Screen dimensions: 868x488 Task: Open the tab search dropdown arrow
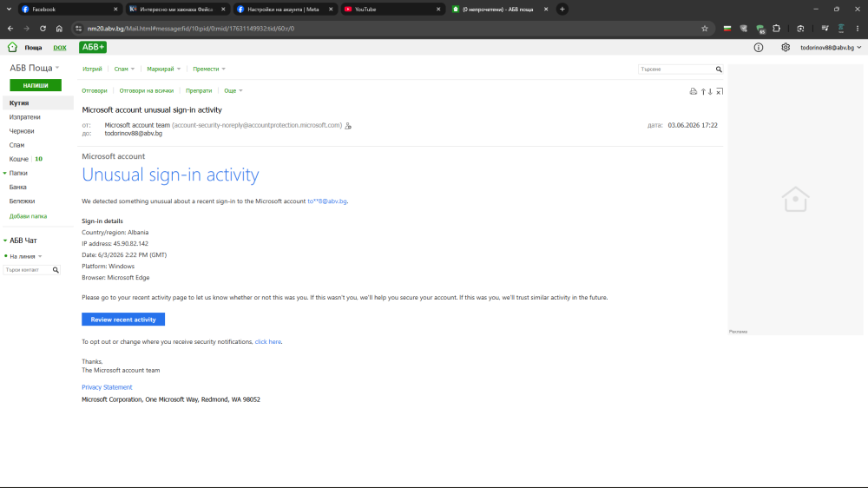pyautogui.click(x=9, y=9)
